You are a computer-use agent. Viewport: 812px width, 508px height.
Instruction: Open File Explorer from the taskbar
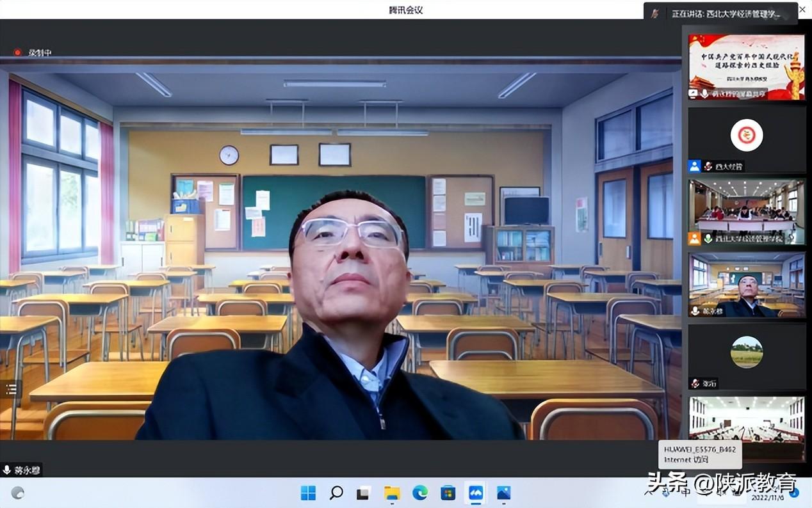tap(391, 493)
